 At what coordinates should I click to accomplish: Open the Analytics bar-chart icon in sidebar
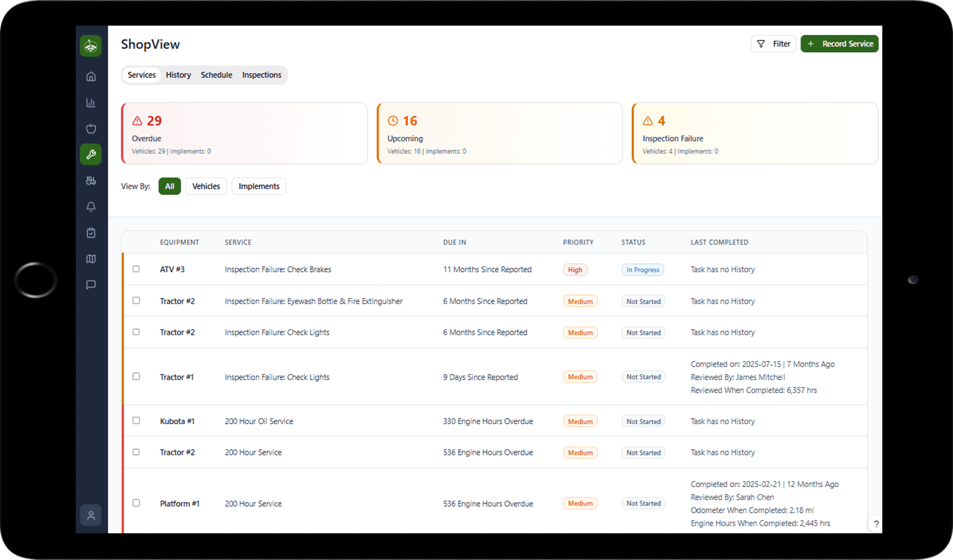(91, 102)
